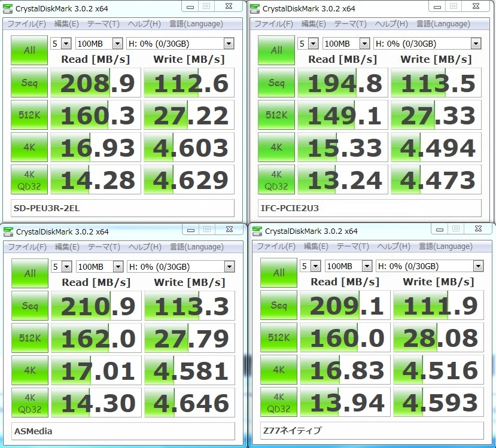This screenshot has width=496, height=448.
Task: Open drive H: dropdown in SD-PEU3R-2EL window
Action: 180,44
